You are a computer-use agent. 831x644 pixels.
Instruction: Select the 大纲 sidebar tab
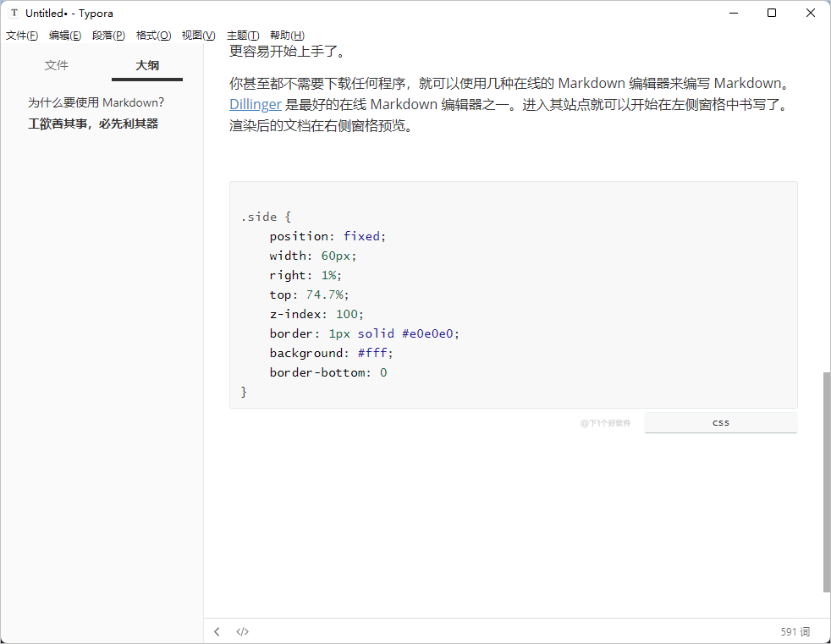point(147,65)
